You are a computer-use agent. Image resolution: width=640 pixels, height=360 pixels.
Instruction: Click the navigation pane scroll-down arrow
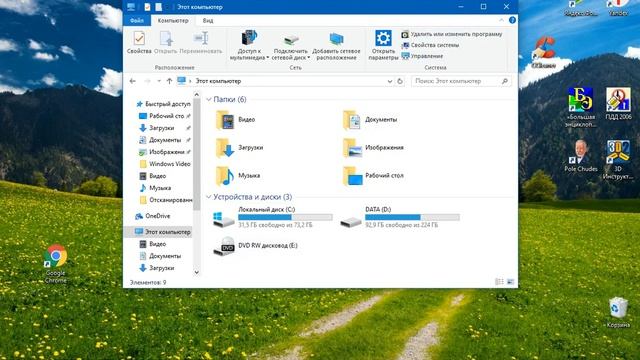point(197,272)
